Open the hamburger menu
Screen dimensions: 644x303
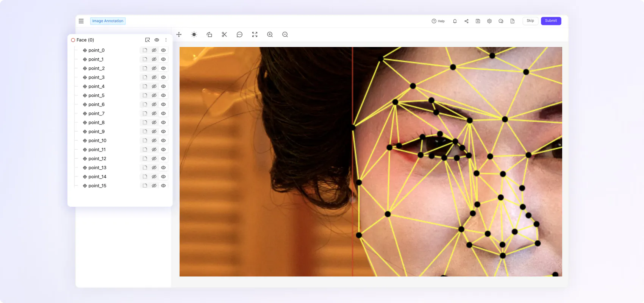click(x=81, y=21)
